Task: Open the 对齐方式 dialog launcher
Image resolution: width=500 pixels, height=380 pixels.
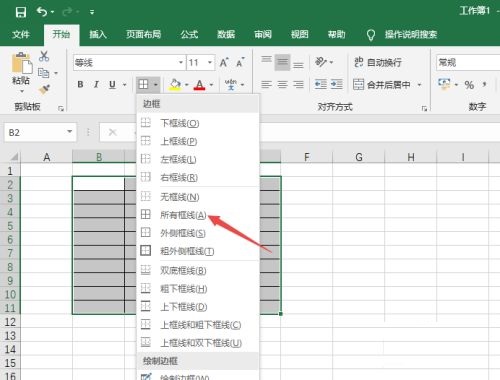Action: pyautogui.click(x=424, y=108)
